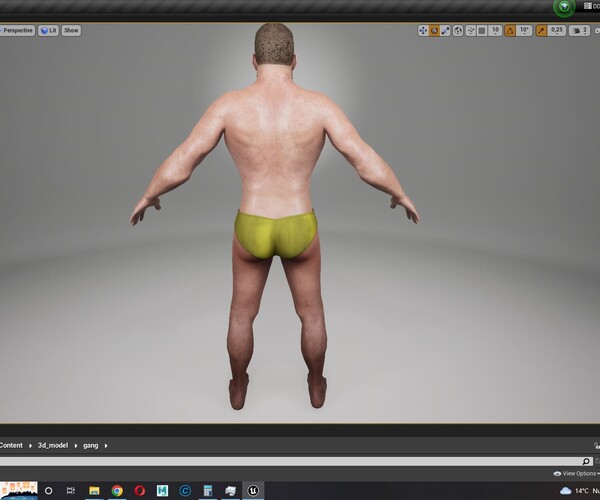Open the Perspective viewport menu
The height and width of the screenshot is (500, 600).
point(17,31)
